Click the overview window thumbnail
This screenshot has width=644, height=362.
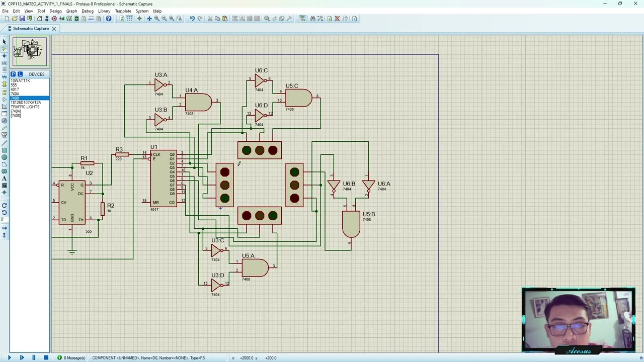pos(30,51)
